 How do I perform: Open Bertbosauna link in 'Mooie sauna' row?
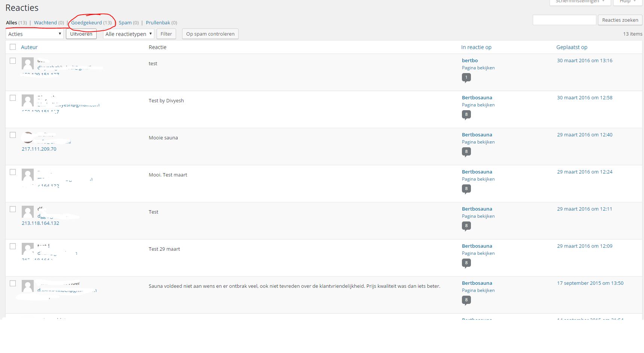(477, 135)
